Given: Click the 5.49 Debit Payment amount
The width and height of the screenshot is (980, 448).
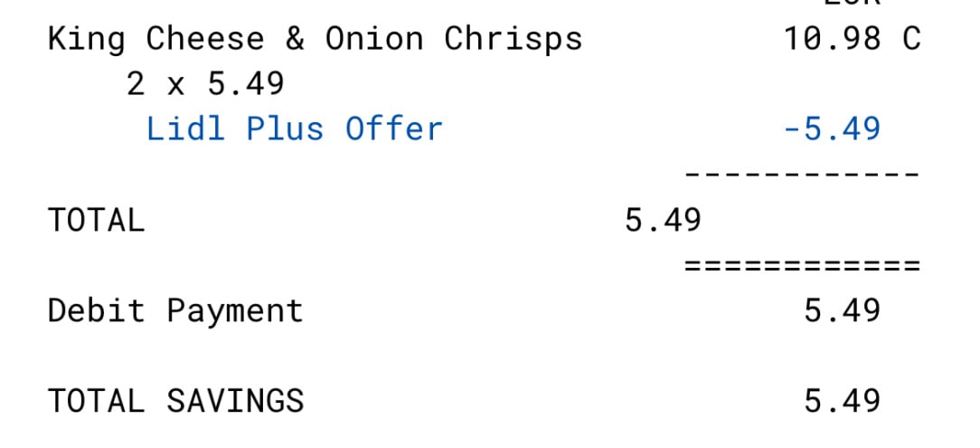Looking at the screenshot, I should click(x=842, y=310).
